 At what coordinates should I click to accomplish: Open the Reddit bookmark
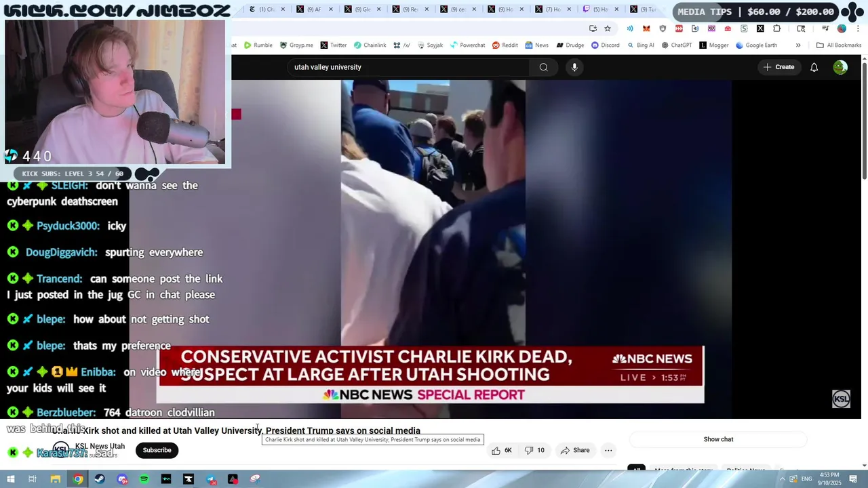click(x=505, y=45)
